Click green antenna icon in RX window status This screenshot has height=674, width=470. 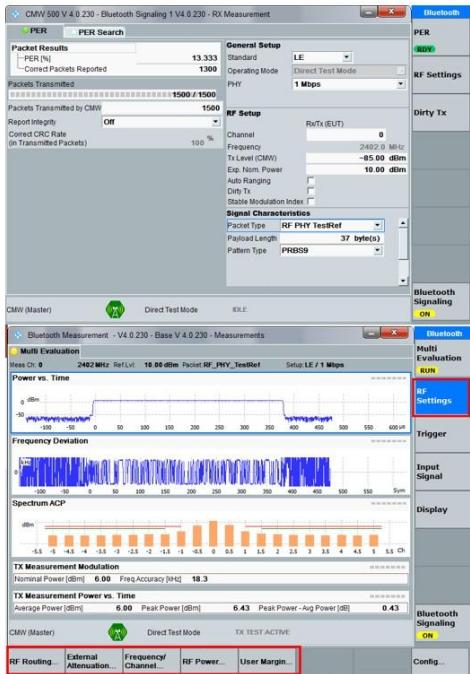[x=115, y=309]
